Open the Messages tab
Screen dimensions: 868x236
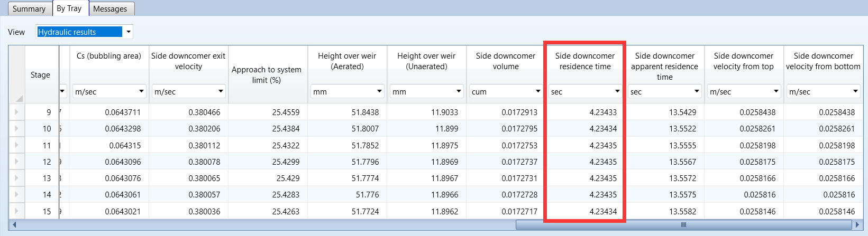click(x=110, y=8)
